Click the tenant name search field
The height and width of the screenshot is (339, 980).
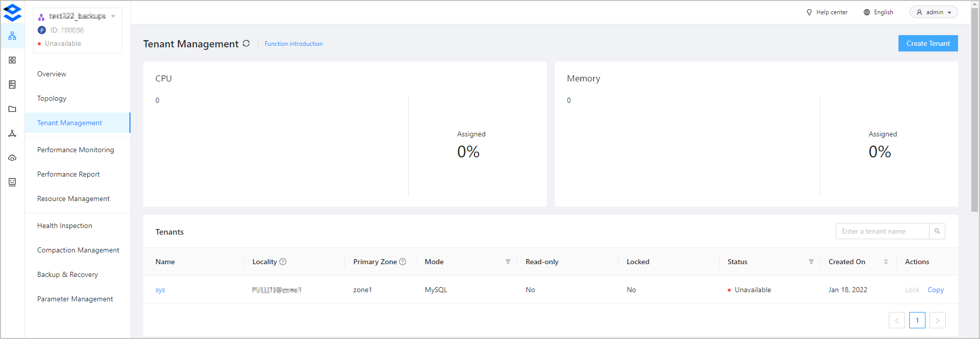[x=882, y=231]
